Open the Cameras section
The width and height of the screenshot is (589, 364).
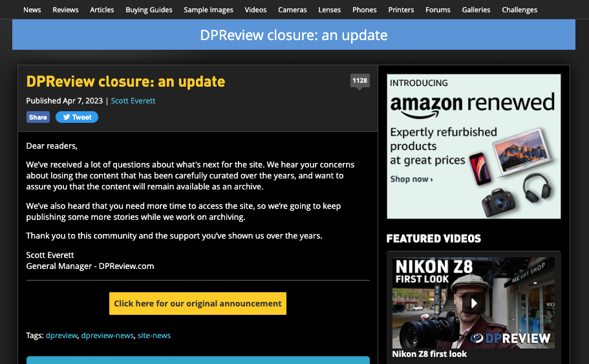tap(292, 10)
